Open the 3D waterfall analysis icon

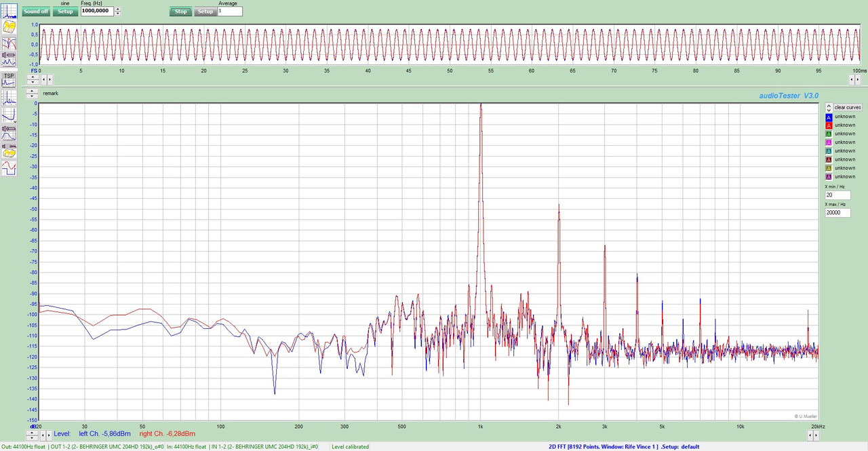click(9, 26)
